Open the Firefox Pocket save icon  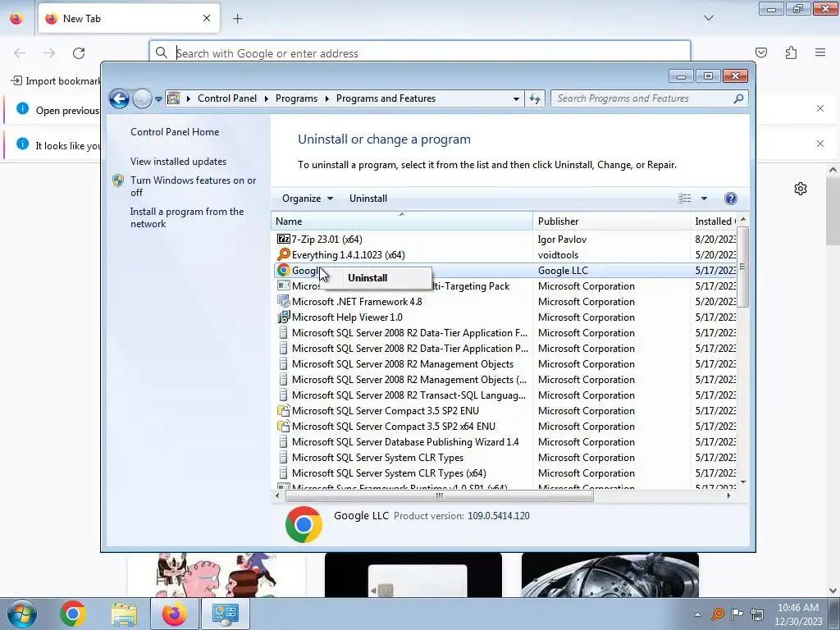pos(761,52)
